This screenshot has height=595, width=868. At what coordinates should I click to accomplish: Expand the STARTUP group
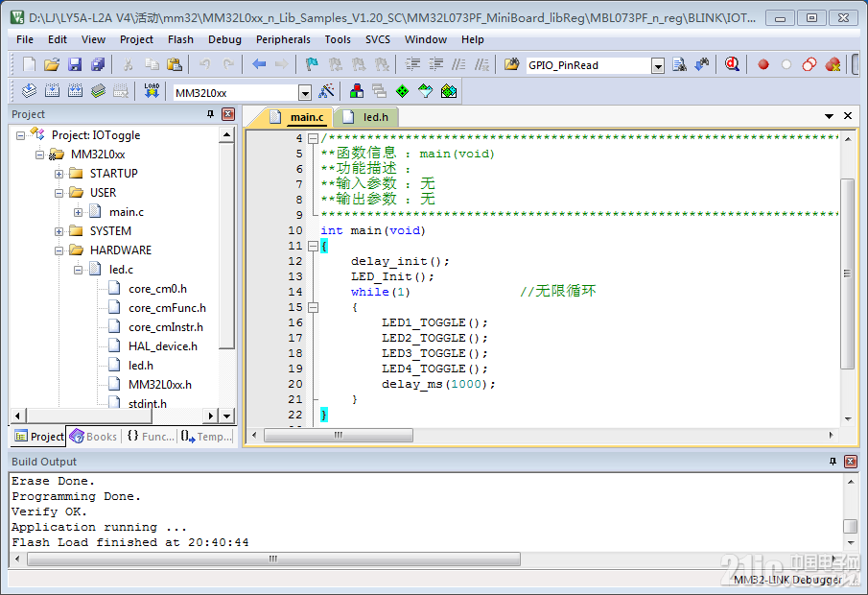[59, 174]
